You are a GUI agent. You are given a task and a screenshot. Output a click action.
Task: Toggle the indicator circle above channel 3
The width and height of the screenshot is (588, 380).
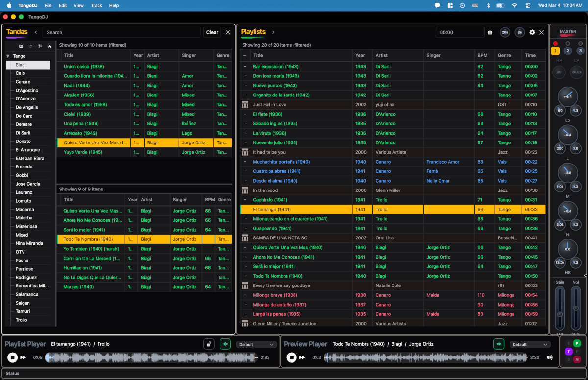point(580,43)
